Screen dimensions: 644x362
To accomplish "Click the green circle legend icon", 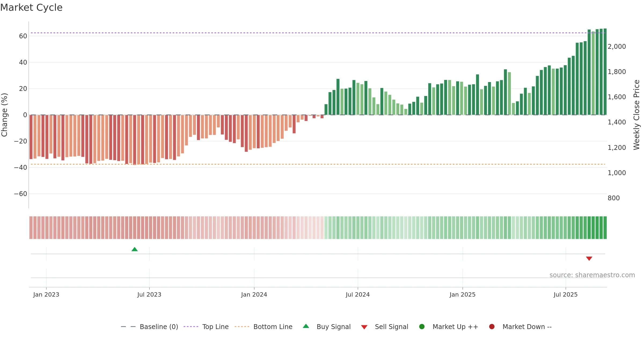I will pyautogui.click(x=422, y=327).
